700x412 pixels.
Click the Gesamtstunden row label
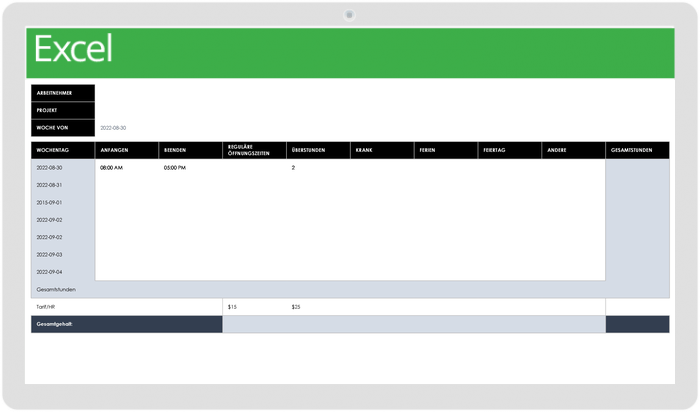pos(56,290)
